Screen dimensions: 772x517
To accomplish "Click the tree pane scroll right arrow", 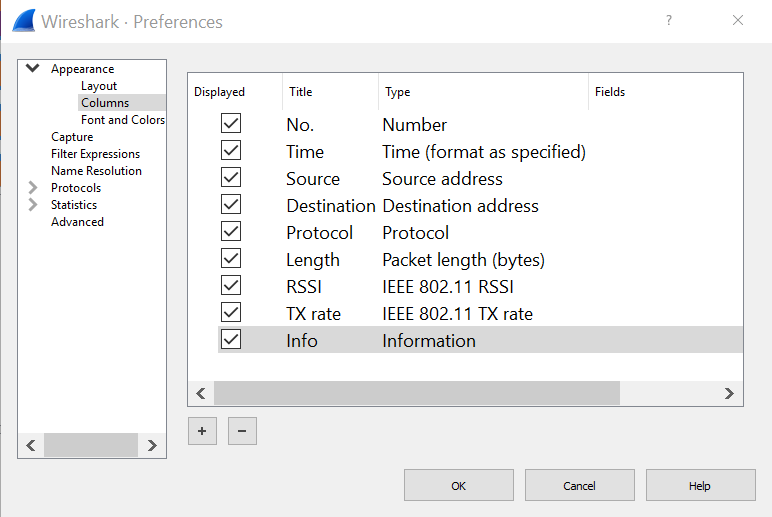I will pos(152,445).
